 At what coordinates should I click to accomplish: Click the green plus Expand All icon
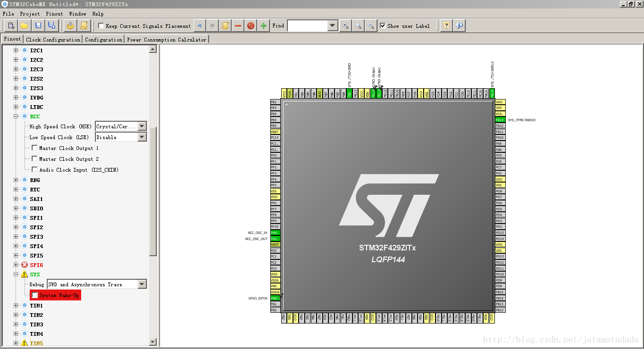click(x=264, y=26)
